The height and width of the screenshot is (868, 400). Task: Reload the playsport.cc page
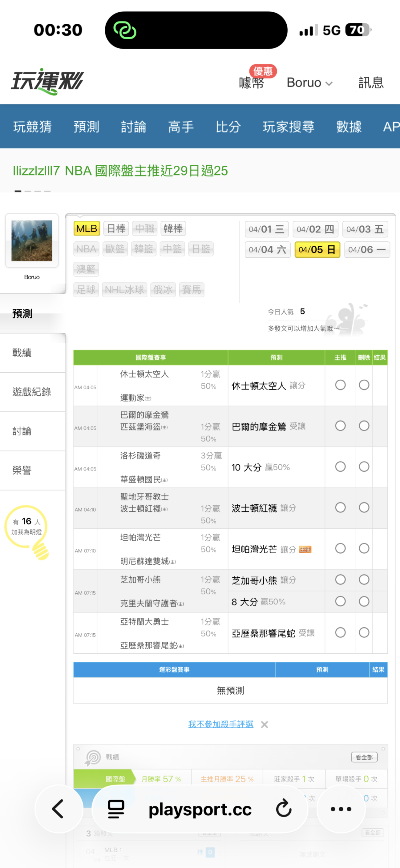(x=284, y=809)
